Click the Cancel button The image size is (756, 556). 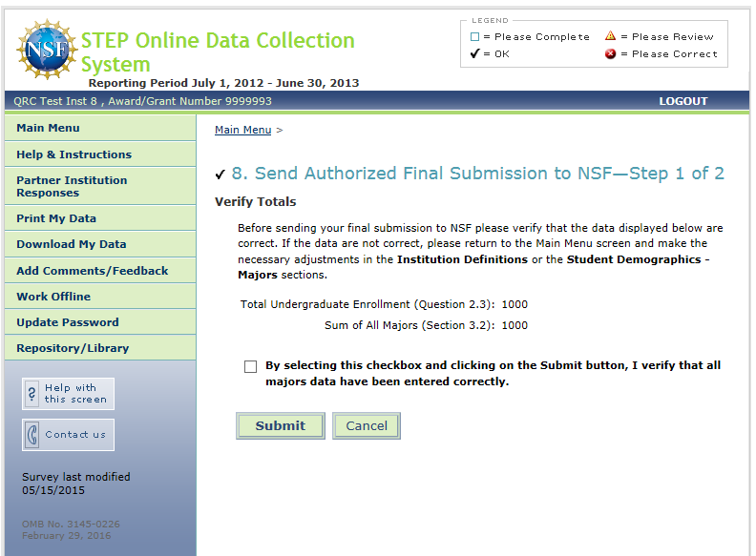[367, 426]
